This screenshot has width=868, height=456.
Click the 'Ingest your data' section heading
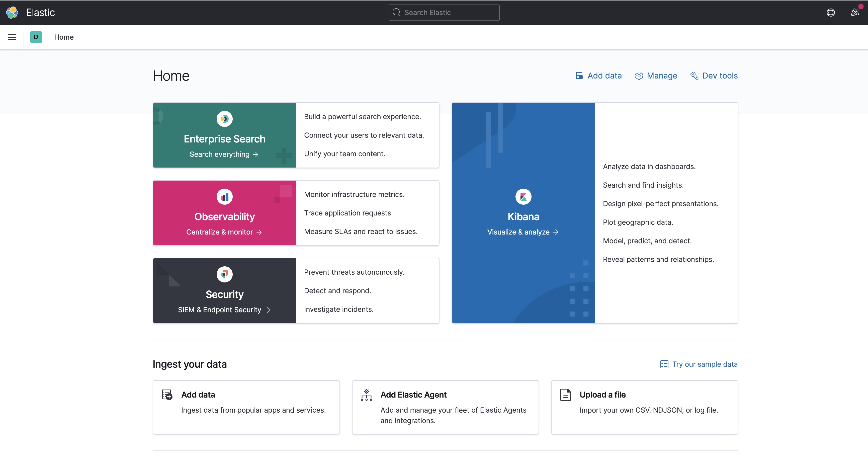190,364
